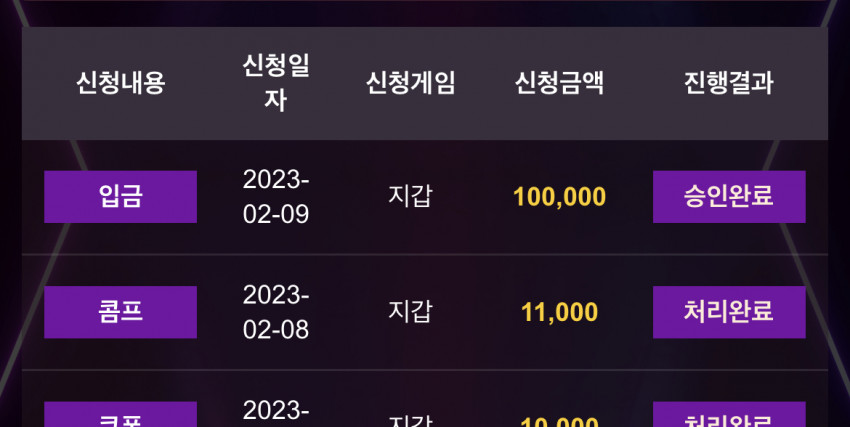Click 지갑 in the 2023-02-09 row

[x=410, y=196]
